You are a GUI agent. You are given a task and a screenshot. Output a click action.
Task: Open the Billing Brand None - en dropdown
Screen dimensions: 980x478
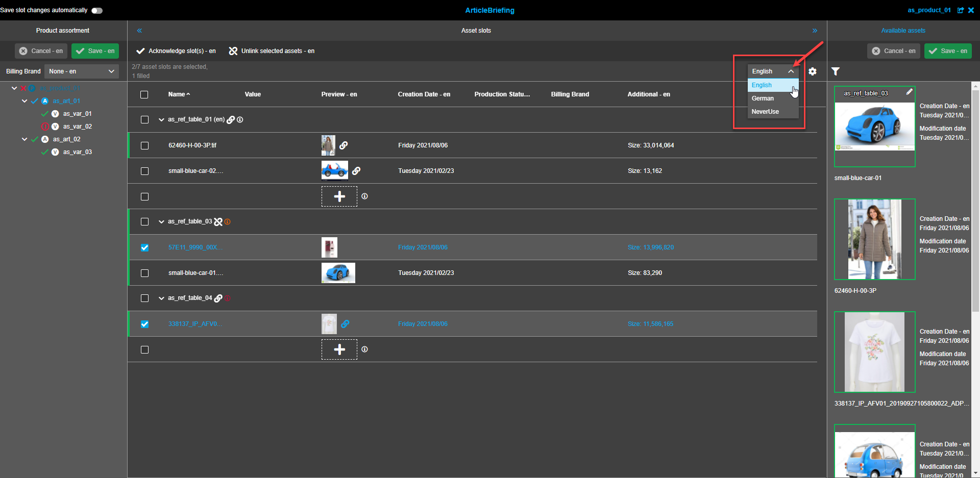81,71
